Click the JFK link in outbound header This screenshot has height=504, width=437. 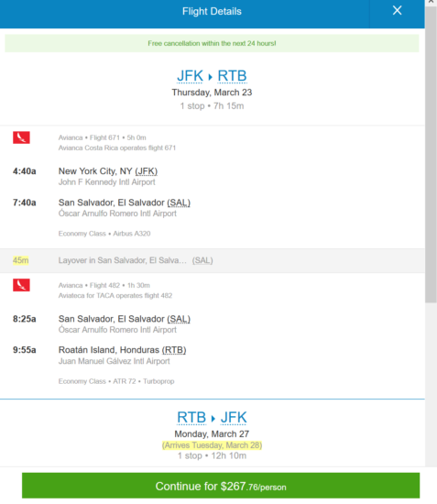pos(190,76)
